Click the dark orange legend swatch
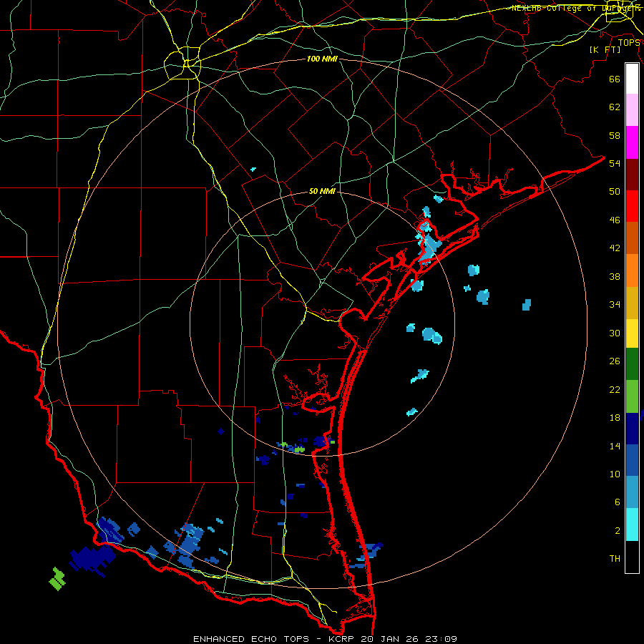Image resolution: width=644 pixels, height=644 pixels. (632, 238)
